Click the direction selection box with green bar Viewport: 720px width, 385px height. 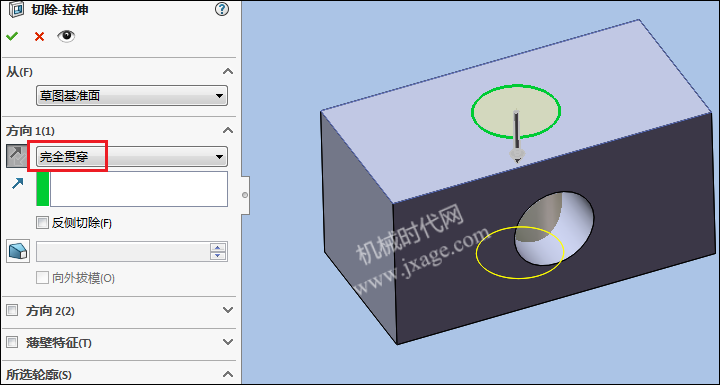132,189
